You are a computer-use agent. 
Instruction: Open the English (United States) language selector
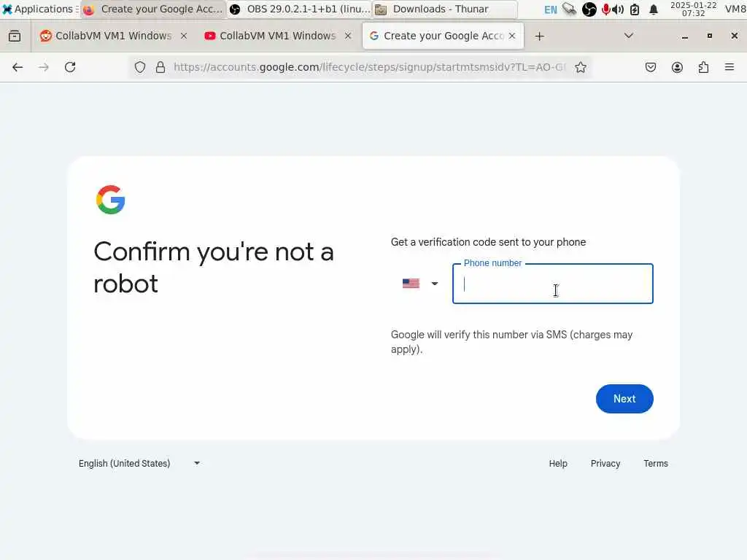[139, 463]
